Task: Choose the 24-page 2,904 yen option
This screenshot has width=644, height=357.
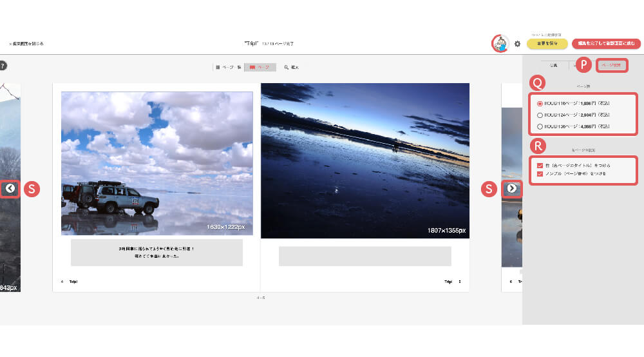Action: [540, 115]
